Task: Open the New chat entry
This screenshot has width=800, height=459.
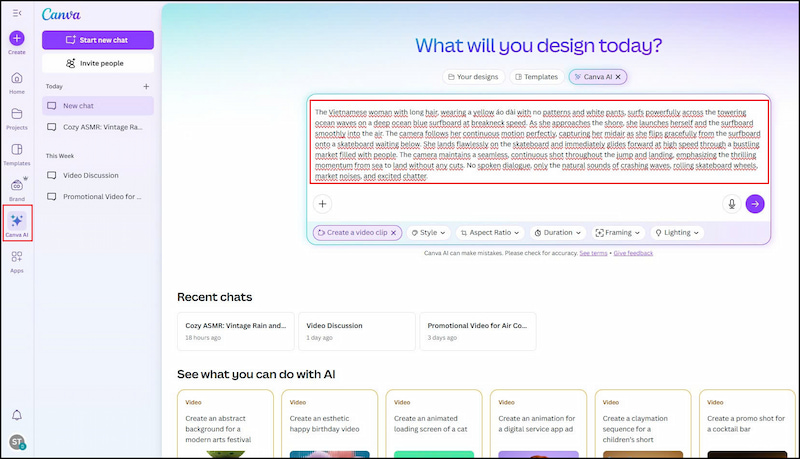Action: pyautogui.click(x=98, y=106)
